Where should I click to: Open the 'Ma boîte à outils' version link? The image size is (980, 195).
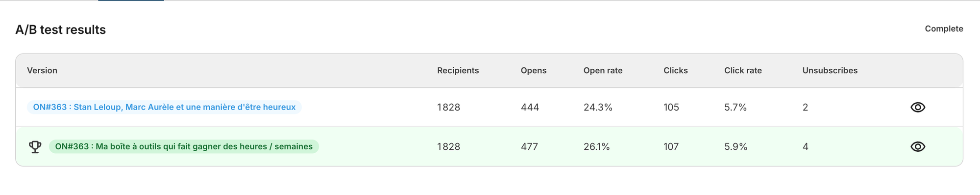point(184,146)
